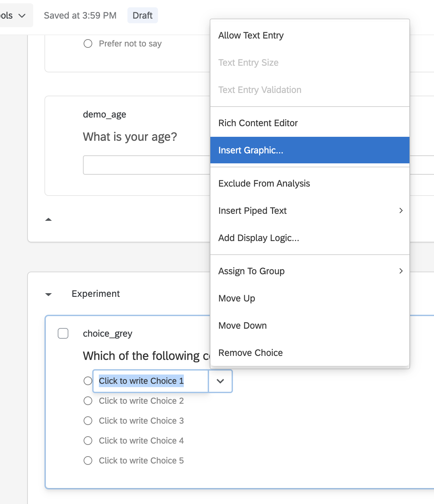Open the dropdown arrow beside Choice 1

coord(220,381)
